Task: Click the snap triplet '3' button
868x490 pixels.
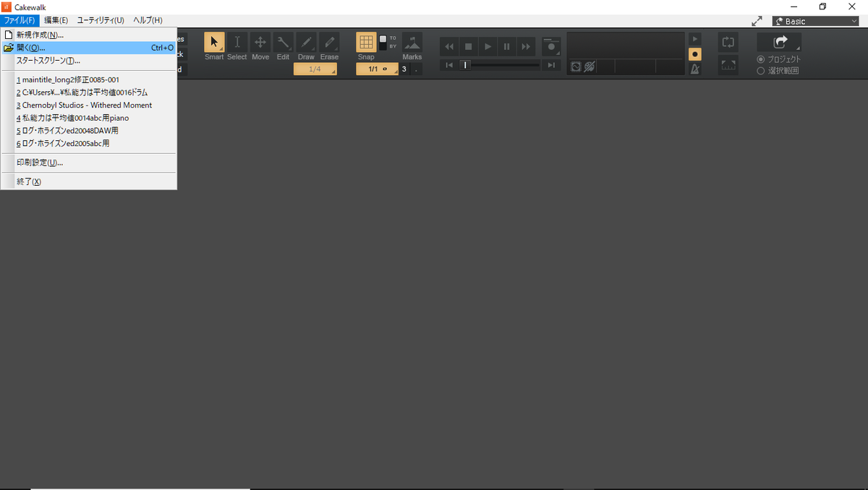Action: [x=404, y=69]
